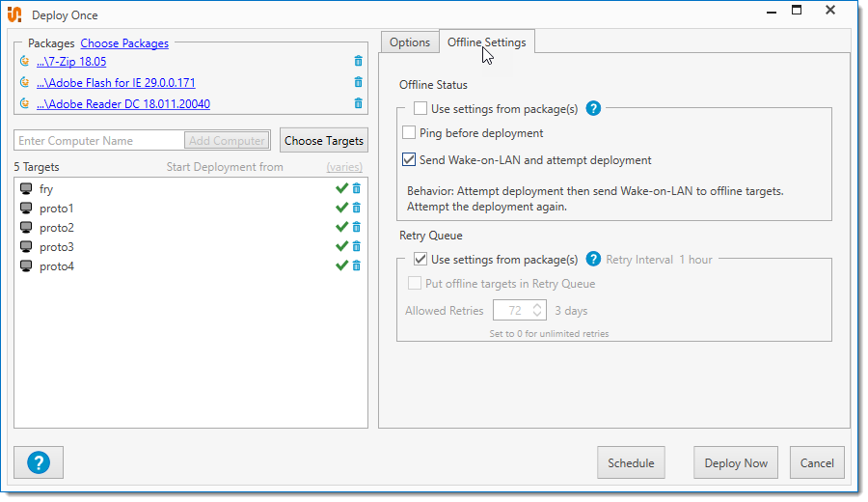Switch to the Options tab
The height and width of the screenshot is (502, 868).
[410, 42]
